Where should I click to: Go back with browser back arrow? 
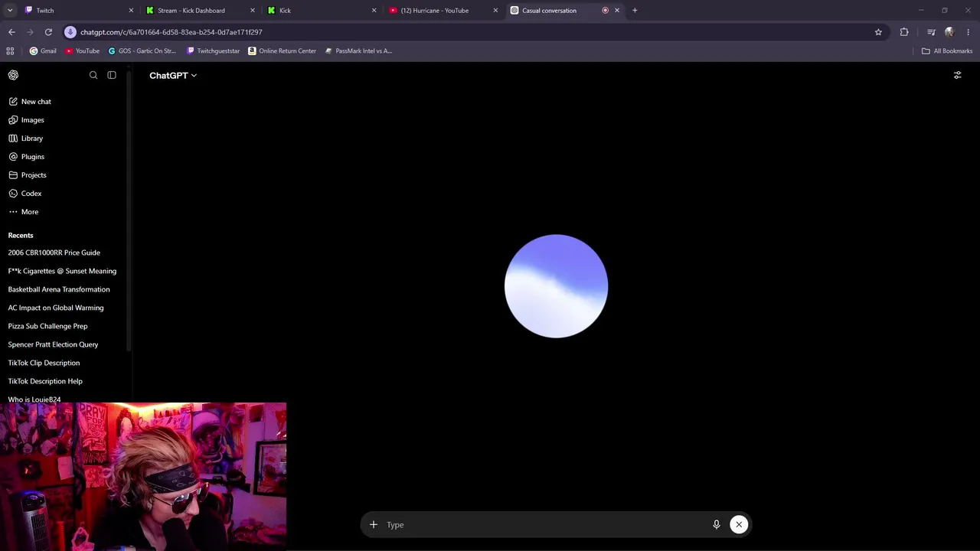11,32
